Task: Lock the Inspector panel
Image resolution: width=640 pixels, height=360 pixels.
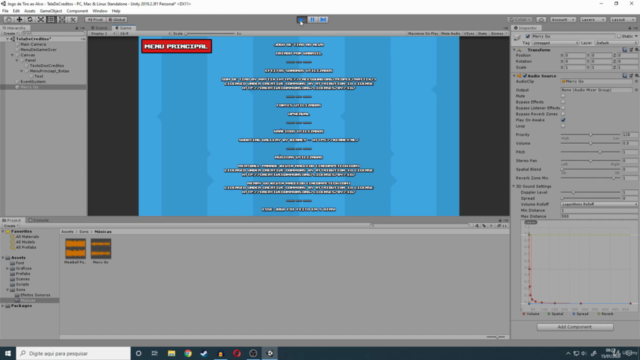Action: coord(630,28)
